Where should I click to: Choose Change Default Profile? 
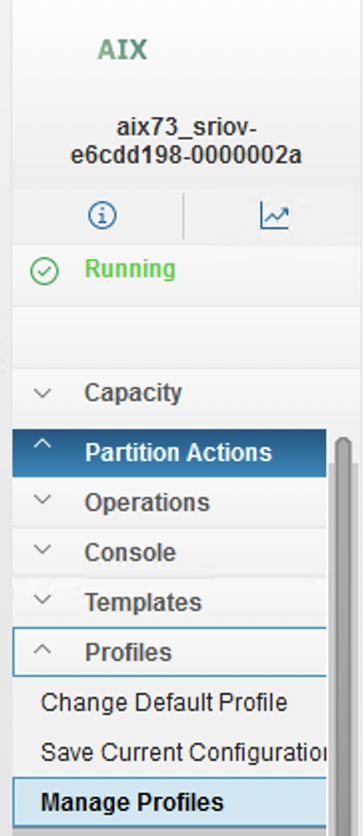(x=164, y=703)
